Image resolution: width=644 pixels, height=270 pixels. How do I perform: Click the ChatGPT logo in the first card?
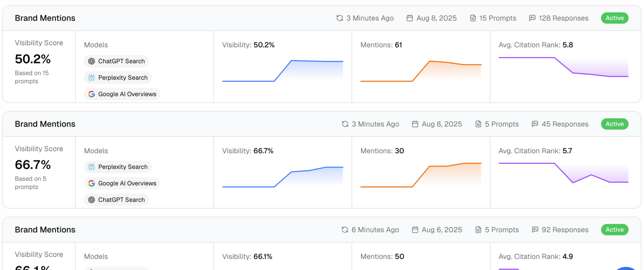tap(92, 61)
